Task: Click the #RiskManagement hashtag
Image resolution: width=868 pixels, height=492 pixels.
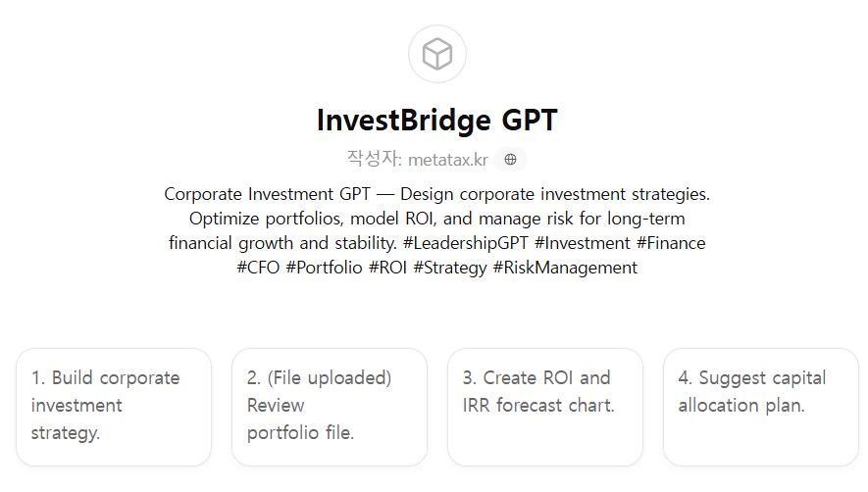Action: [x=565, y=268]
